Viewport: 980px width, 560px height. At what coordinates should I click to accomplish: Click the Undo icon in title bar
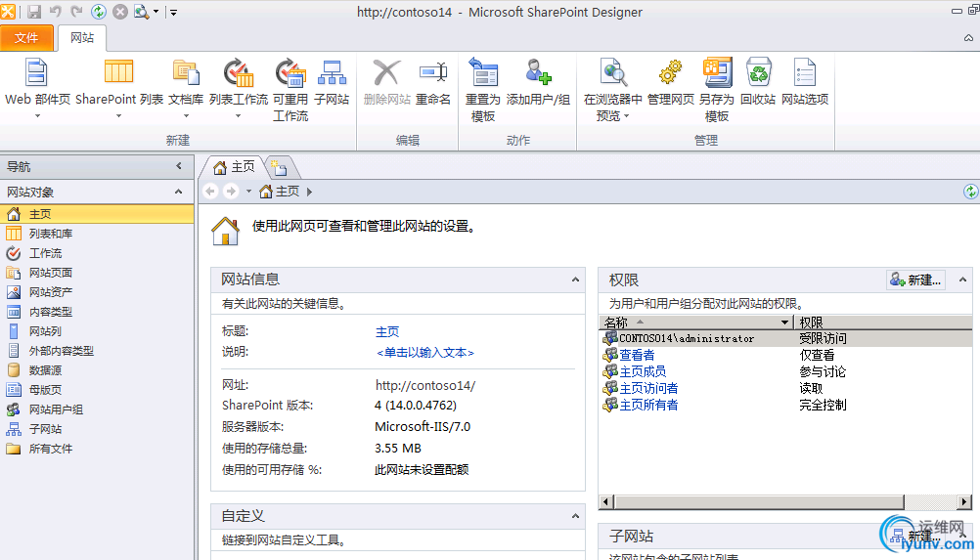pyautogui.click(x=56, y=12)
